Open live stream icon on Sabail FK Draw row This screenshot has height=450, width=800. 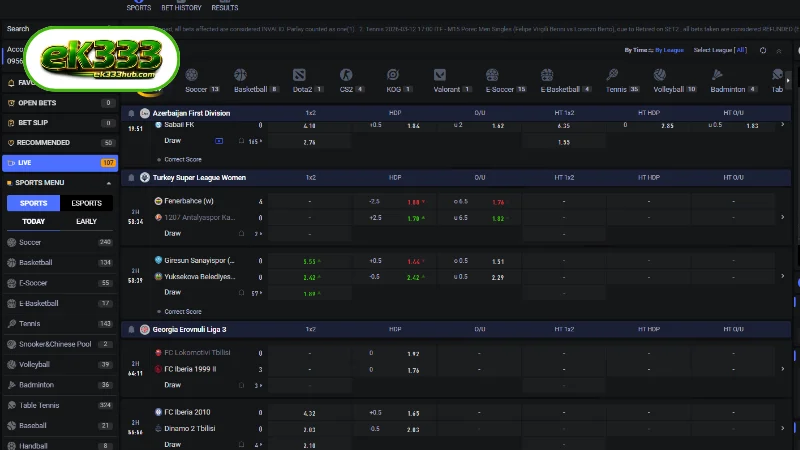click(x=219, y=141)
